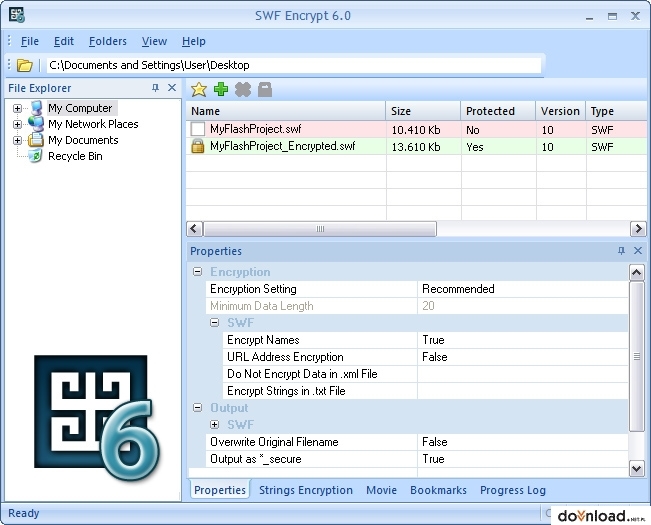Click the file list right scroll arrow
The width and height of the screenshot is (651, 525).
click(638, 229)
